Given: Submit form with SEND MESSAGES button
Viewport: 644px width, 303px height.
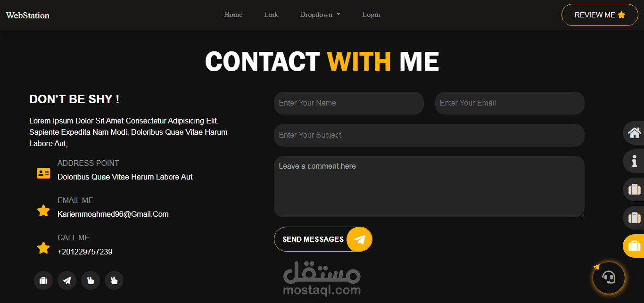Looking at the screenshot, I should [323, 239].
